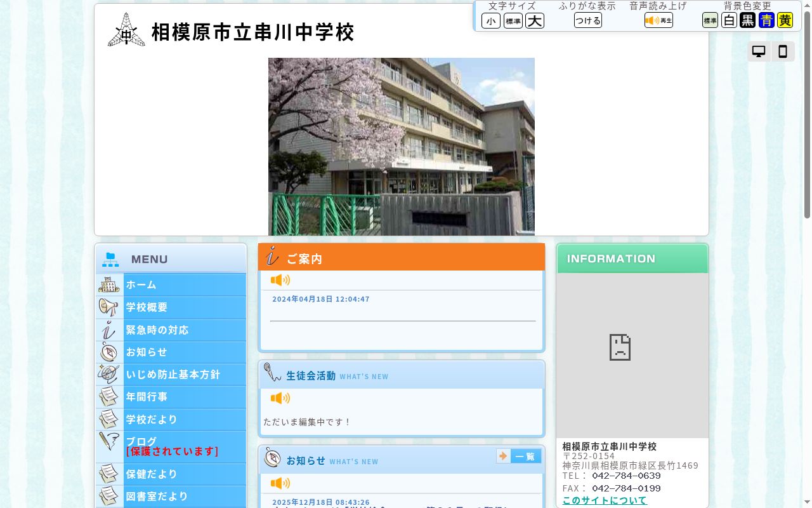The image size is (812, 508).
Task: Choose blue (青) background color
Action: click(x=766, y=20)
